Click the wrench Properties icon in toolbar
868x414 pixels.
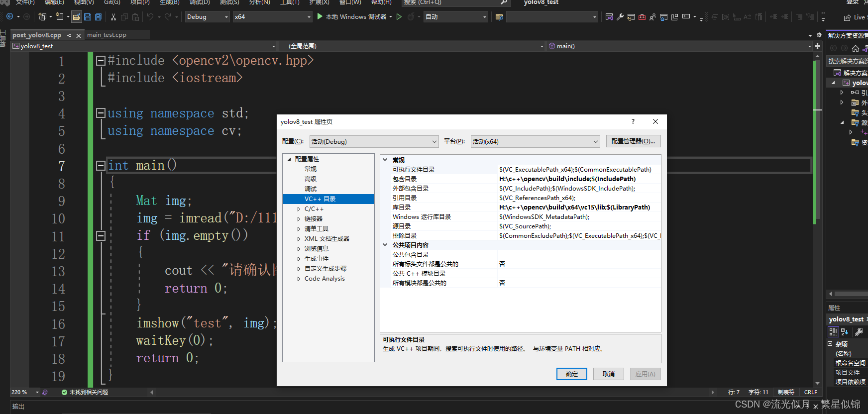tap(620, 17)
